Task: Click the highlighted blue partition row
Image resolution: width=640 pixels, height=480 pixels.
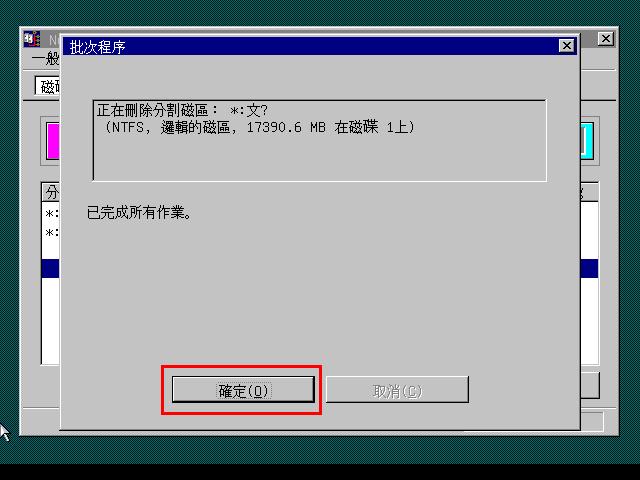Action: coord(51,269)
